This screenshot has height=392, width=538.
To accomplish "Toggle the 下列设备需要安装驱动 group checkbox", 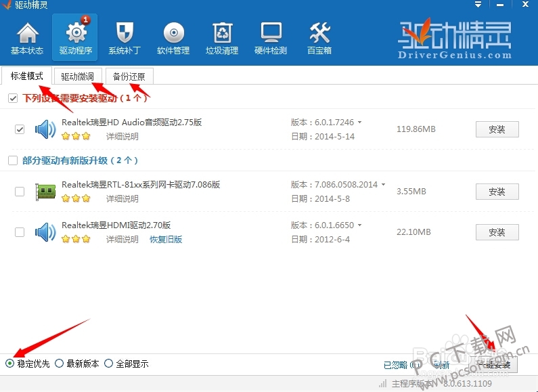I will click(x=13, y=99).
